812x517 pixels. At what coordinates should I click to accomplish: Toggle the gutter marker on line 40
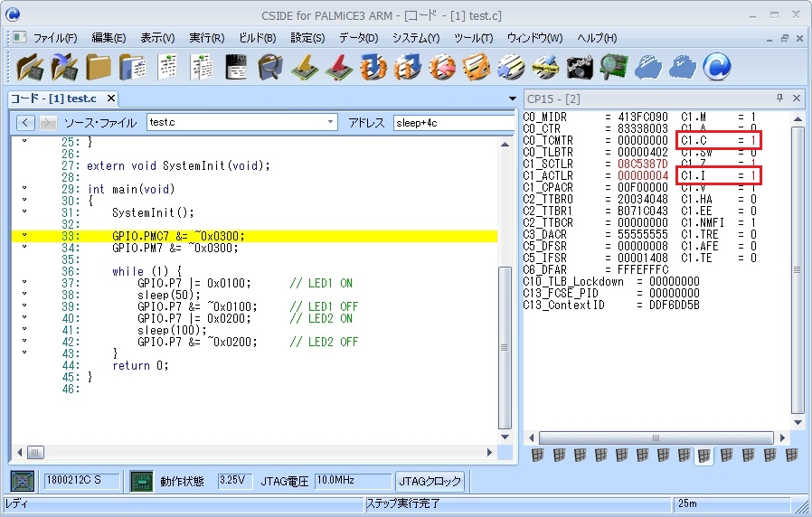pyautogui.click(x=24, y=318)
